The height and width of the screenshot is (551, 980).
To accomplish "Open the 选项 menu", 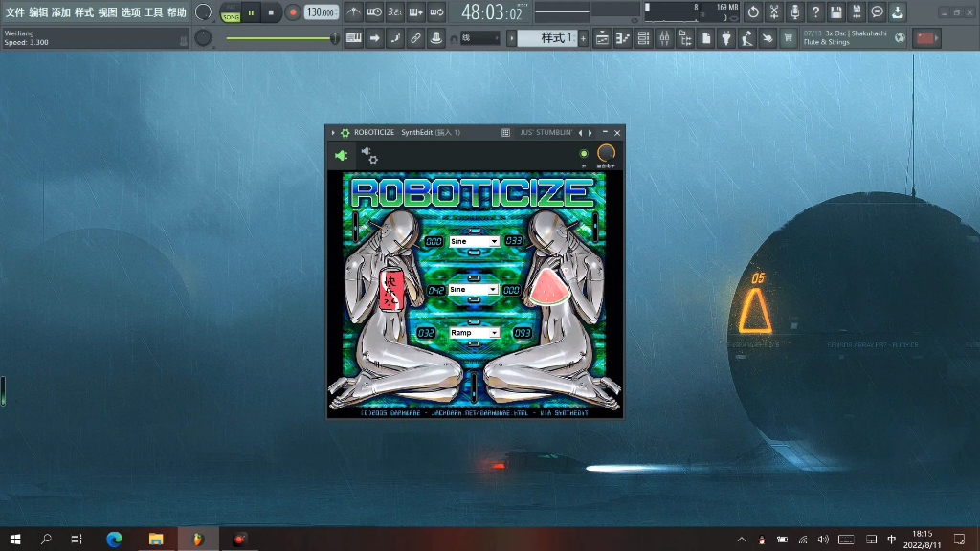I will click(130, 12).
